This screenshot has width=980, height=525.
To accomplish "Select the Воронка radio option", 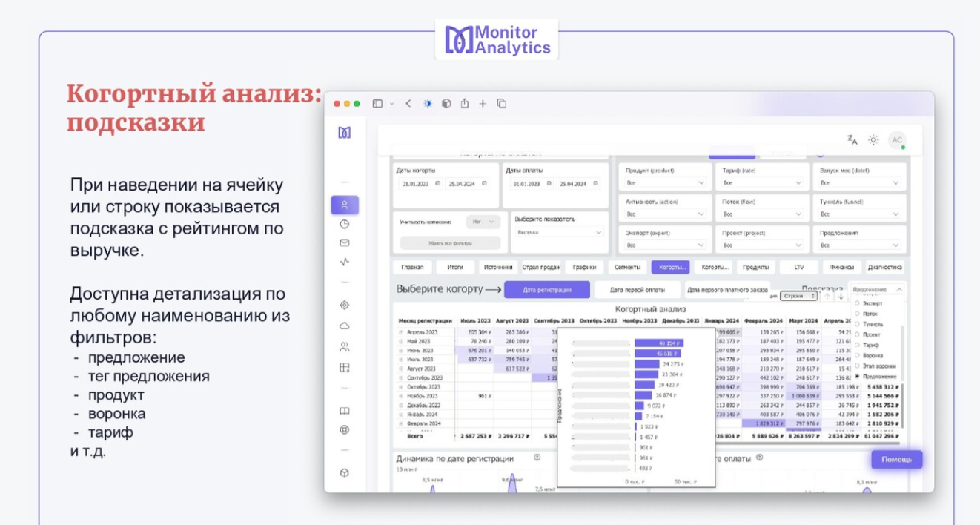I will point(858,355).
